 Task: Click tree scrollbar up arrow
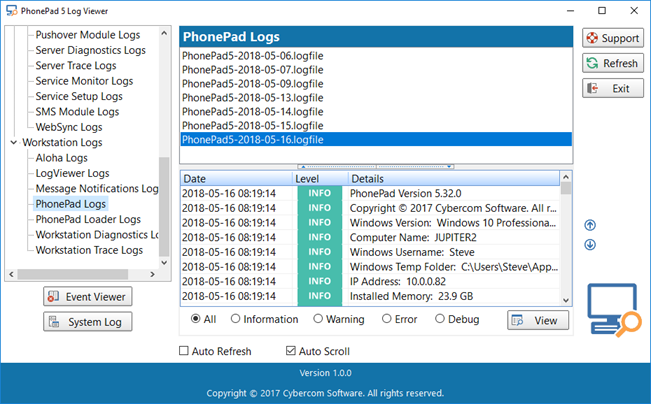coord(164,33)
